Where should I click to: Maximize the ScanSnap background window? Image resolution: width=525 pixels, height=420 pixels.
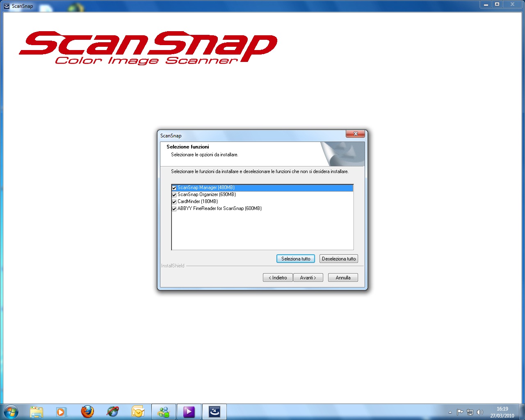pyautogui.click(x=497, y=5)
